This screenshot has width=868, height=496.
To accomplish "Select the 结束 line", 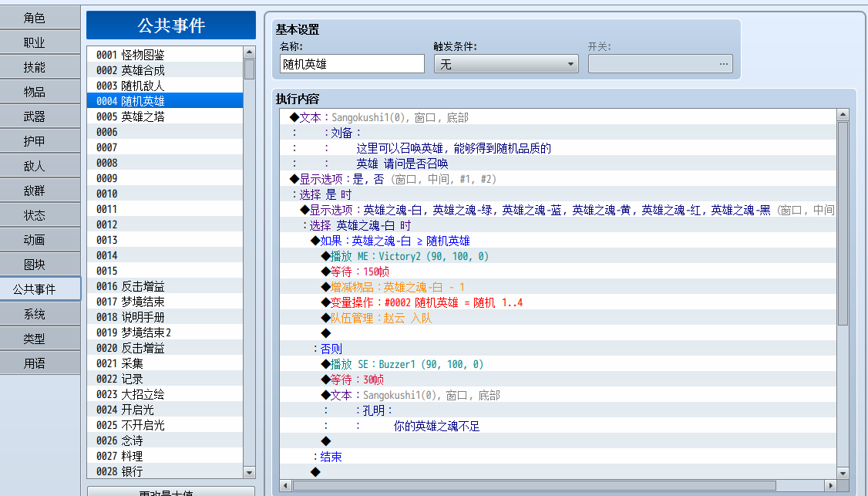I will pyautogui.click(x=558, y=457).
